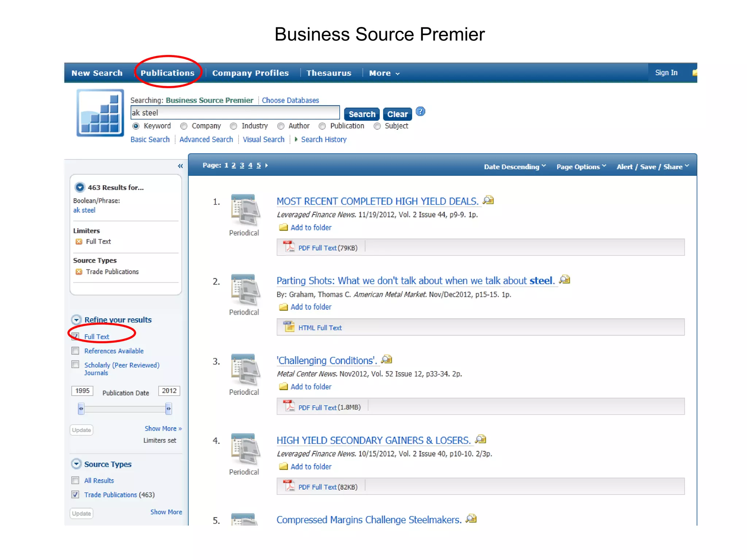Select the Industry radio button
The width and height of the screenshot is (747, 560).
233,126
